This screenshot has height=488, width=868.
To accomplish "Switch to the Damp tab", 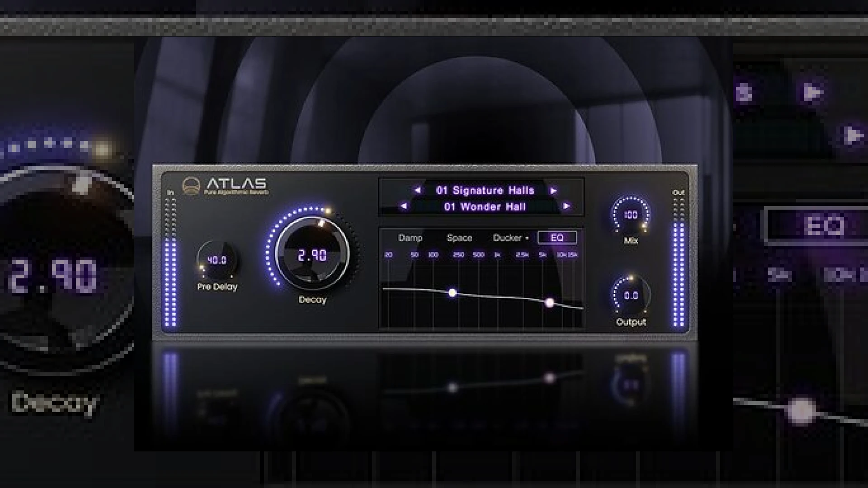I will (x=410, y=238).
